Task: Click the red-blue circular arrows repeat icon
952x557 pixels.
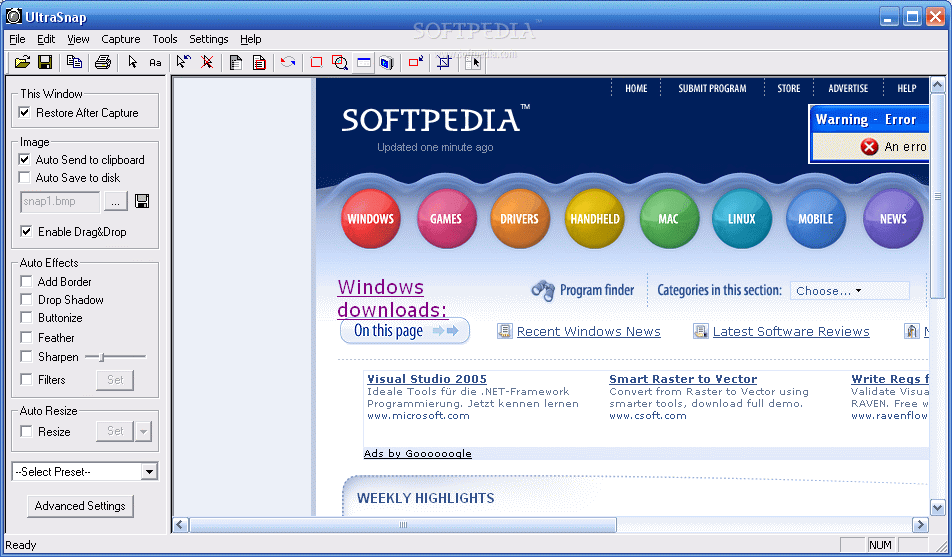Action: click(288, 62)
